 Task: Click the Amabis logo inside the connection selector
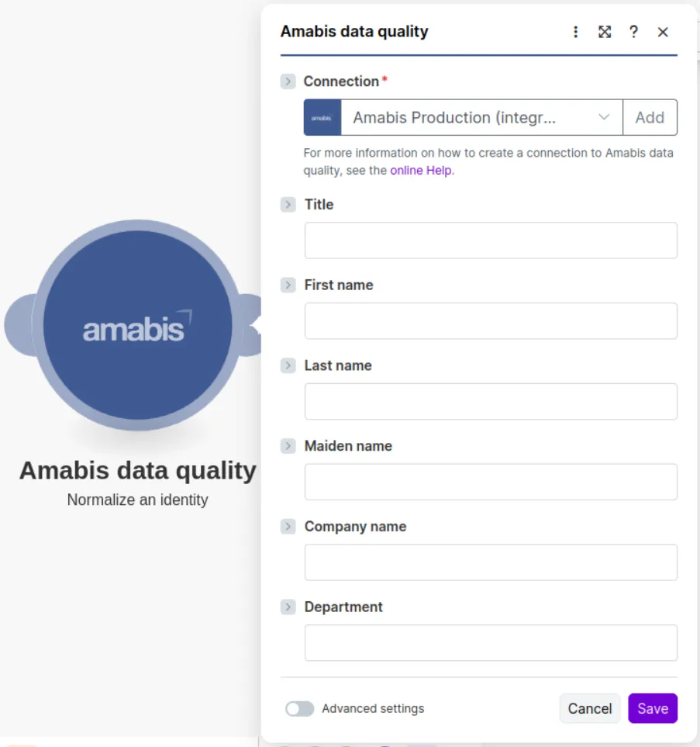point(322,117)
